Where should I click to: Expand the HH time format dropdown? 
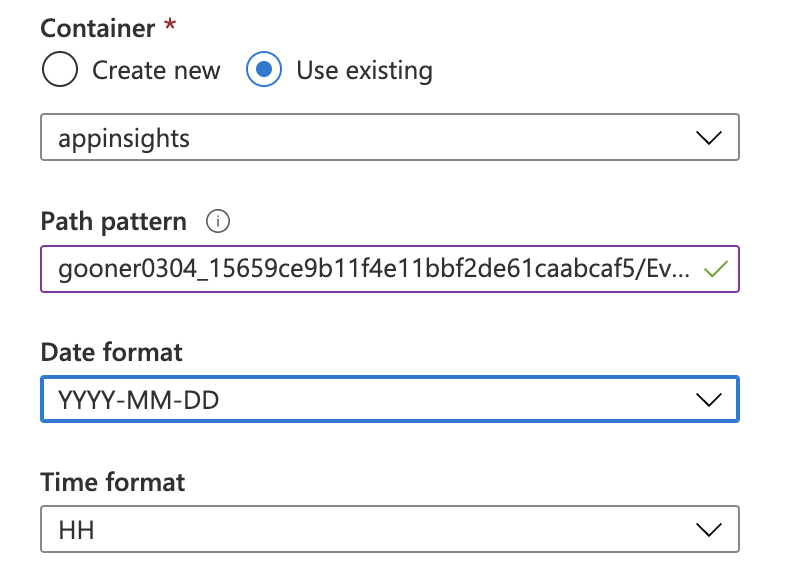point(389,529)
